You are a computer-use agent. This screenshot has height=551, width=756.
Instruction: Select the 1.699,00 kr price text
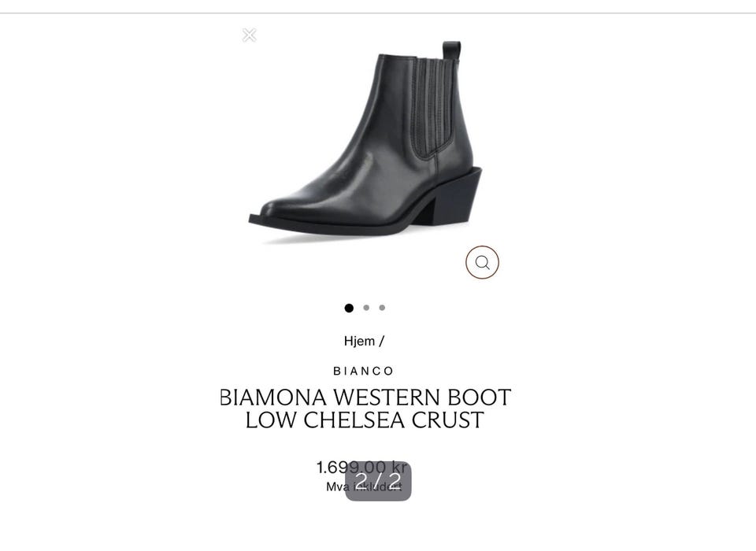(x=362, y=467)
